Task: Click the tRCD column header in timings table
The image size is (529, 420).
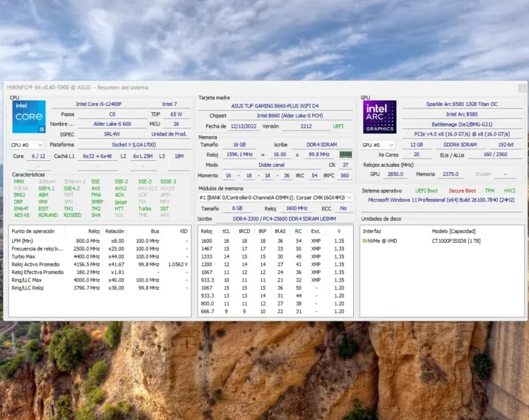Action: [x=244, y=231]
